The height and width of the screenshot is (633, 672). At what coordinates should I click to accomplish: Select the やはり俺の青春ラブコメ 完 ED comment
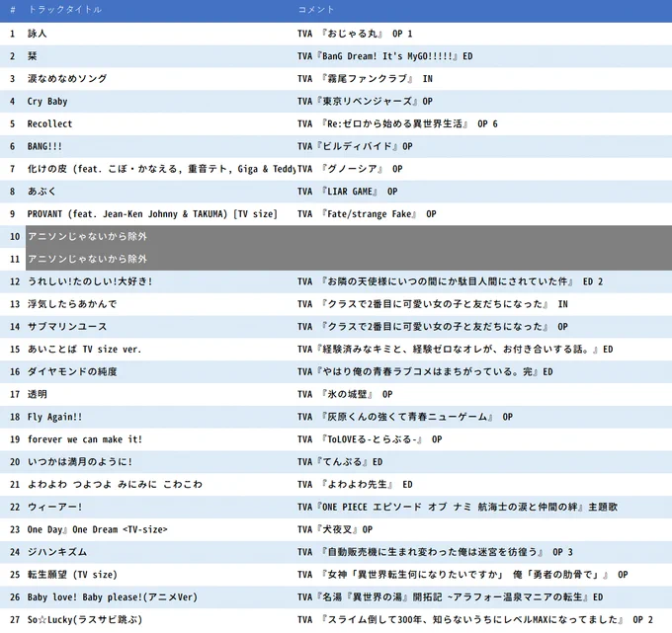[425, 371]
